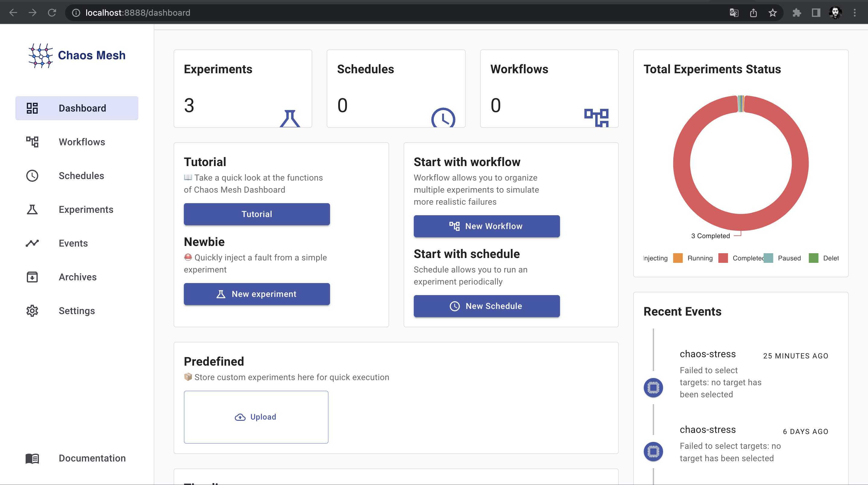Click the clock icon on the Schedules card
Screen dimensions: 868x485
pyautogui.click(x=443, y=118)
